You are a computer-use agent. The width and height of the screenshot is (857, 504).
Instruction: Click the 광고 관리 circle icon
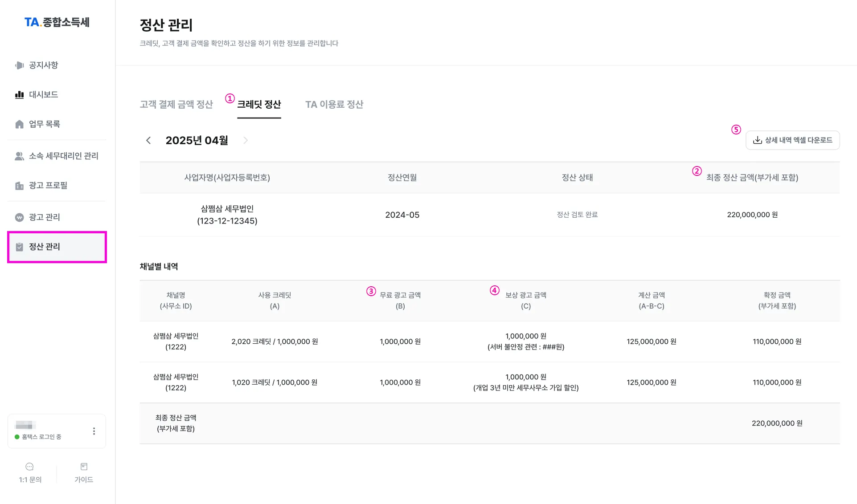click(x=19, y=217)
